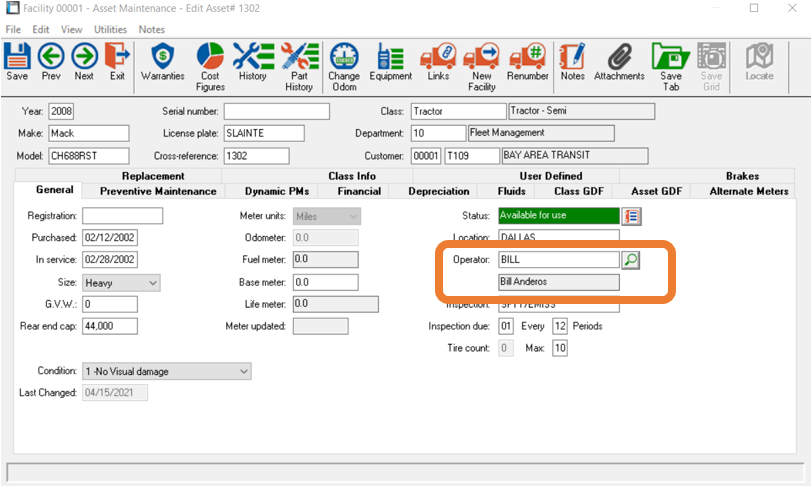Open the Attachments paperclip icon
The width and height of the screenshot is (811, 486).
[619, 60]
